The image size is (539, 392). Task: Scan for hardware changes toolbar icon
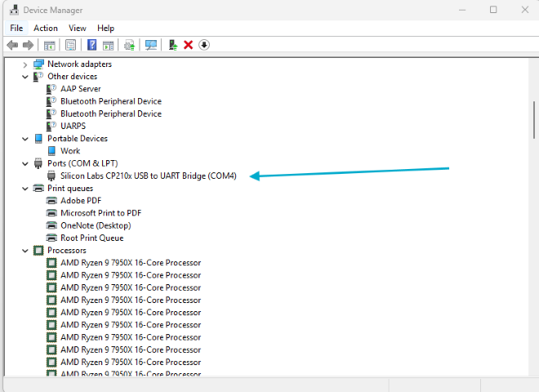151,45
